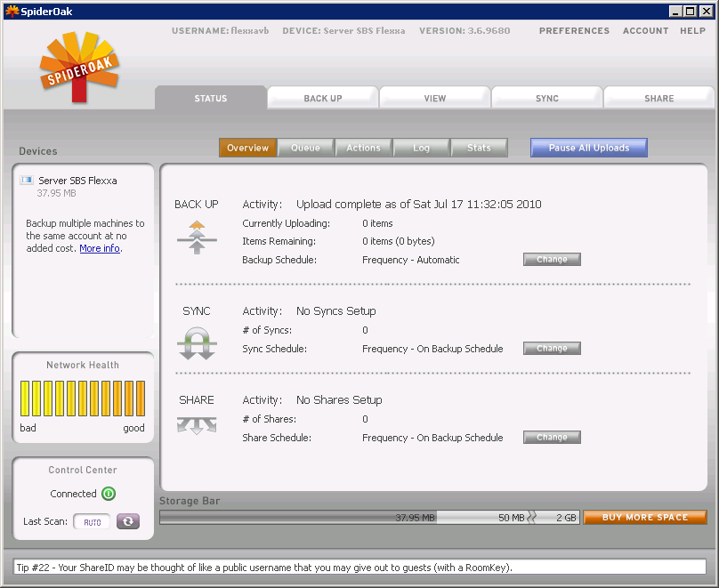Minimize the SpiderOak window
This screenshot has height=588, width=719.
(675, 12)
